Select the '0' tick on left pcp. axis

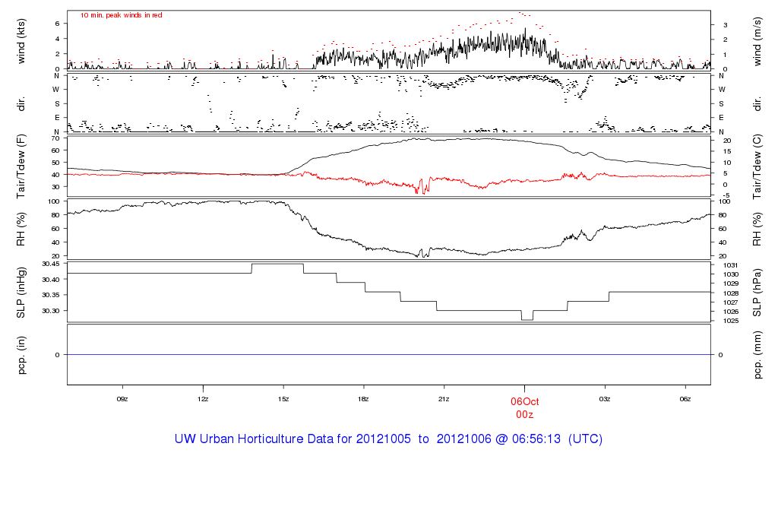(x=58, y=355)
